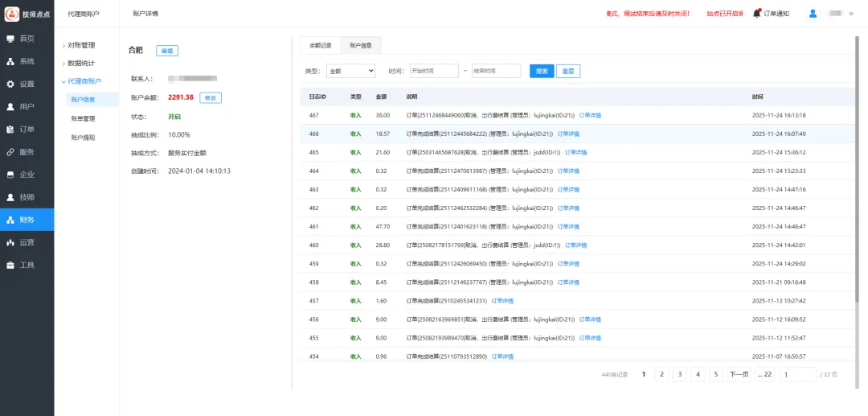Open the 订单通知 bell icon
Image resolution: width=868 pixels, height=416 pixels.
point(756,14)
